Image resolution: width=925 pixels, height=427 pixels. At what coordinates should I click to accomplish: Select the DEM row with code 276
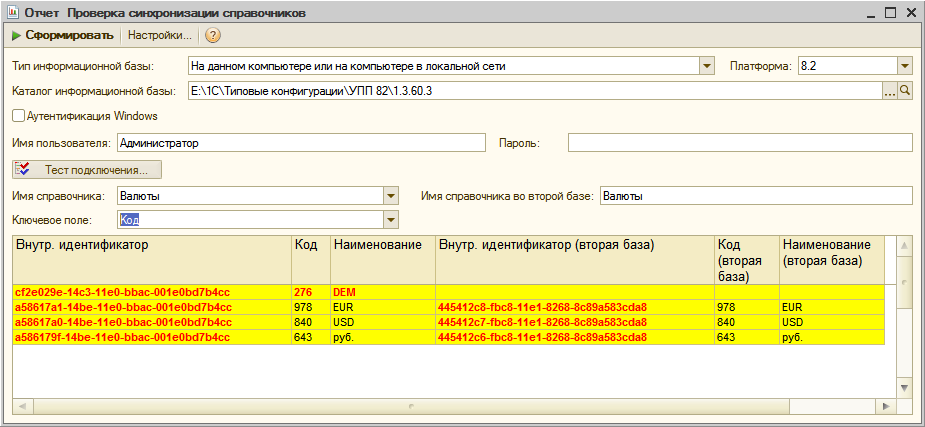(448, 292)
